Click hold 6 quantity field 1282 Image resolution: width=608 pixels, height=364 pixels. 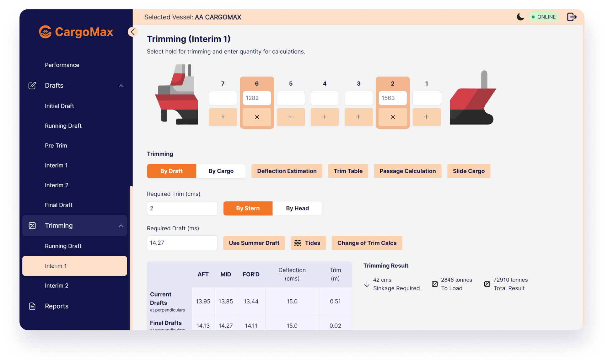point(257,98)
